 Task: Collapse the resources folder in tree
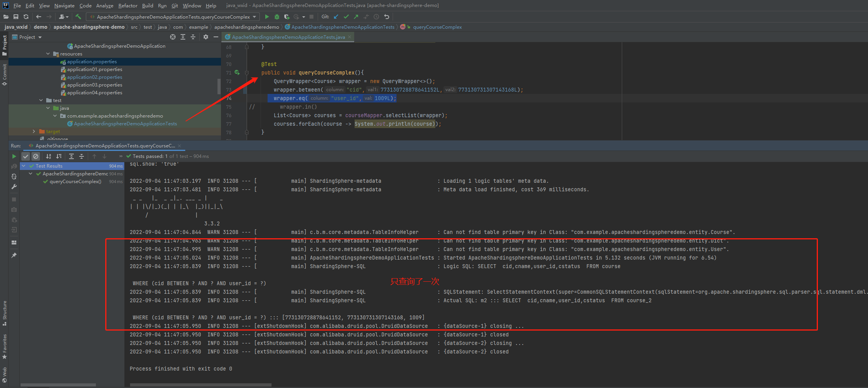point(48,54)
